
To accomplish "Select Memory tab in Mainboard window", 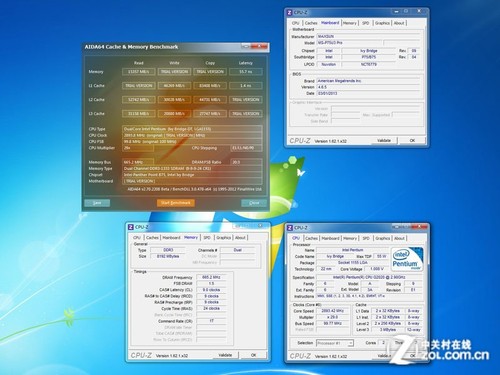I will coord(350,23).
